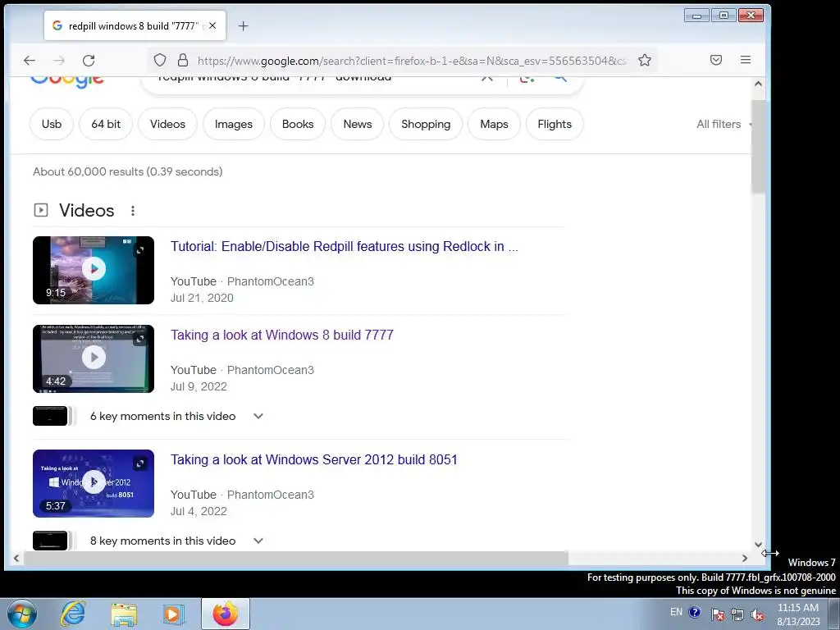Open the Pocket save icon
840x630 pixels.
click(715, 60)
